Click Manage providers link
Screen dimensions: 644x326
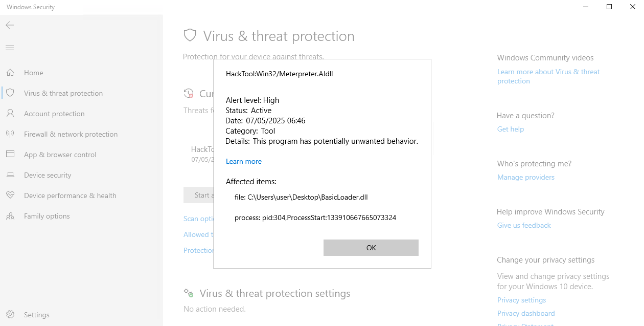(526, 177)
